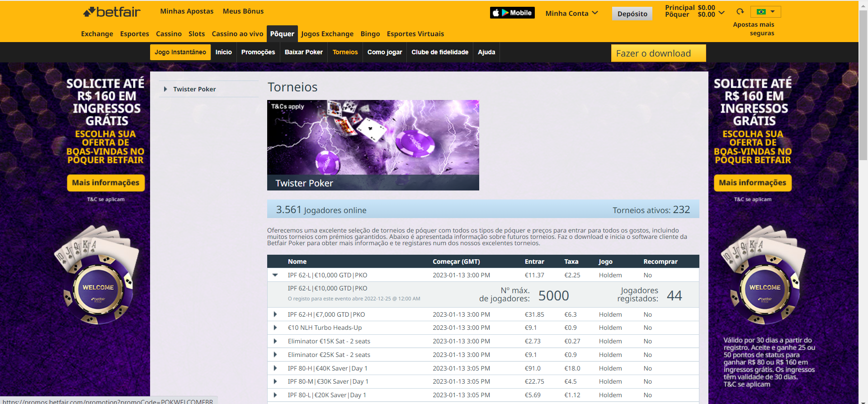Go to poker Início
Viewport: 868px width, 404px height.
[224, 52]
